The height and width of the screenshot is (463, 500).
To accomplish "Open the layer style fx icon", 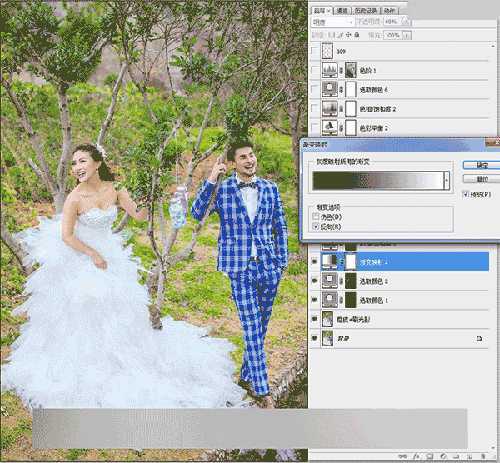I will 416,456.
